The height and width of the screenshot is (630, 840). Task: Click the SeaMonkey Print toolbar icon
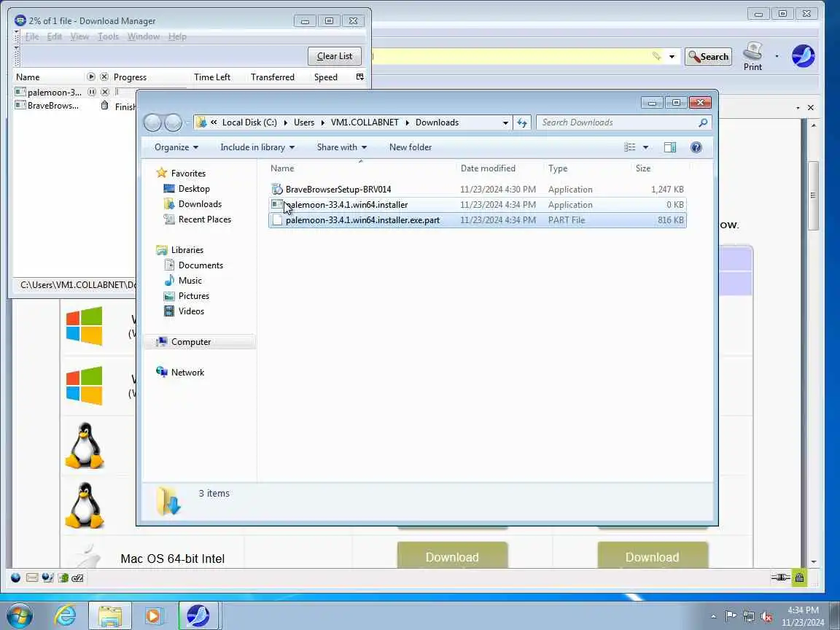pyautogui.click(x=752, y=56)
